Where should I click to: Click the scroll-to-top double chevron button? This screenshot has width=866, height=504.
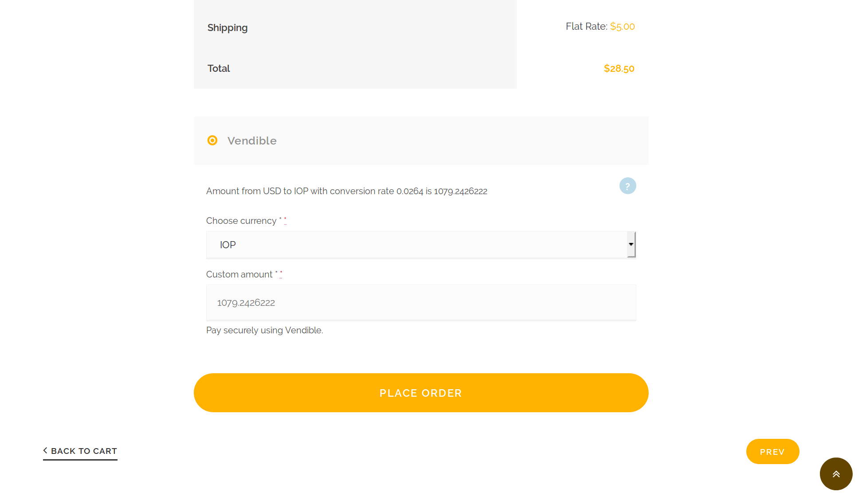click(836, 474)
